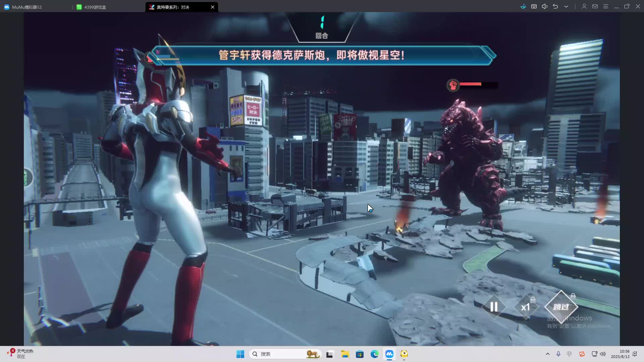Show hidden system tray icons
Image resolution: width=644 pixels, height=362 pixels.
point(547,354)
